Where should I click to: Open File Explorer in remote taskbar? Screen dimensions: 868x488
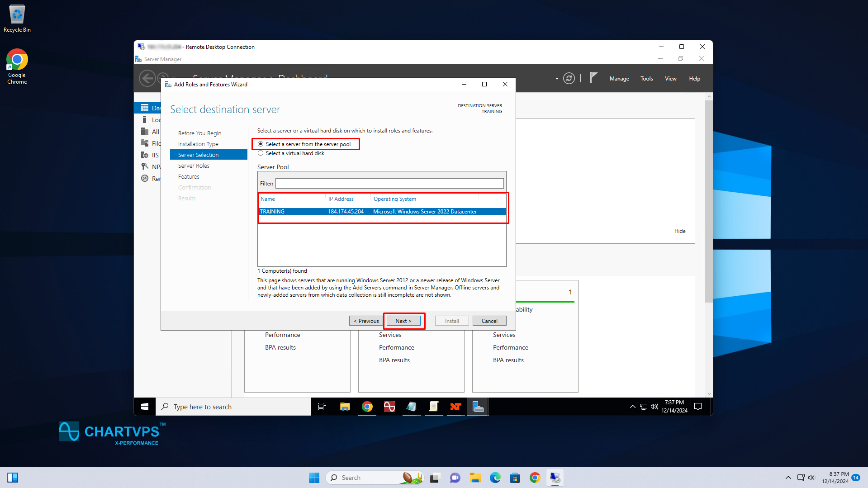[345, 407]
